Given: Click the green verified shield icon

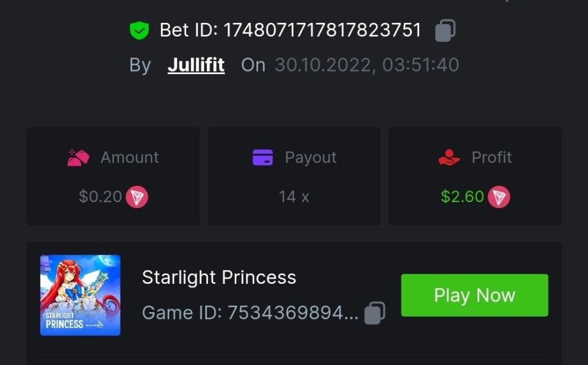Looking at the screenshot, I should (139, 31).
